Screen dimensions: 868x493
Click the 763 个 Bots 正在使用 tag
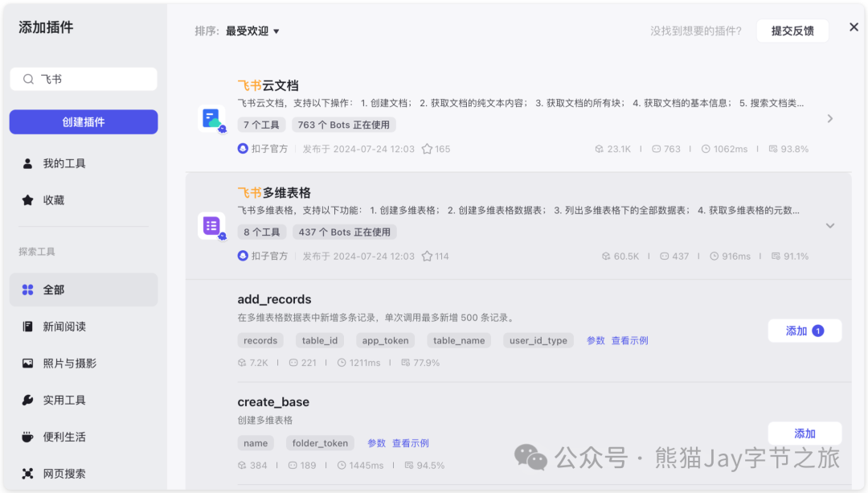click(x=344, y=125)
